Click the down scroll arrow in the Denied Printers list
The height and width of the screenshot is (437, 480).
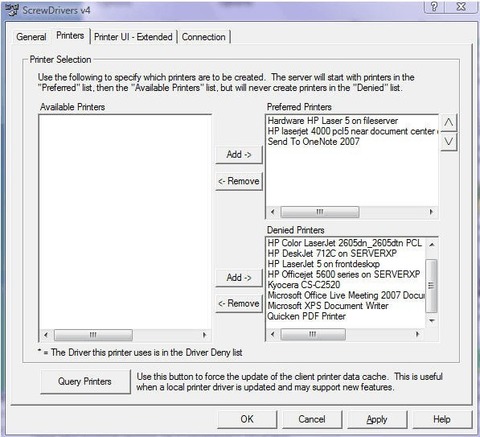[432, 321]
